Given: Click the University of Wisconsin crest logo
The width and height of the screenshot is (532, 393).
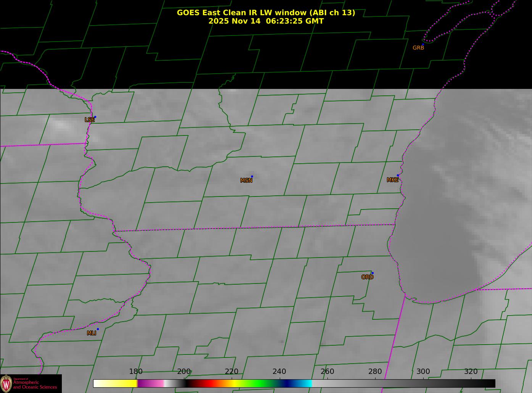Looking at the screenshot, I should 6,383.
